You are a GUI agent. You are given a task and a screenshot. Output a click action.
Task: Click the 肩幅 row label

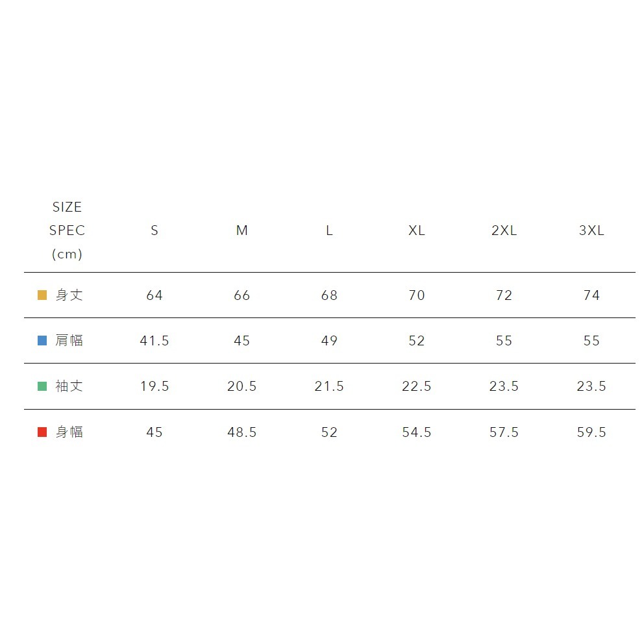(69, 341)
